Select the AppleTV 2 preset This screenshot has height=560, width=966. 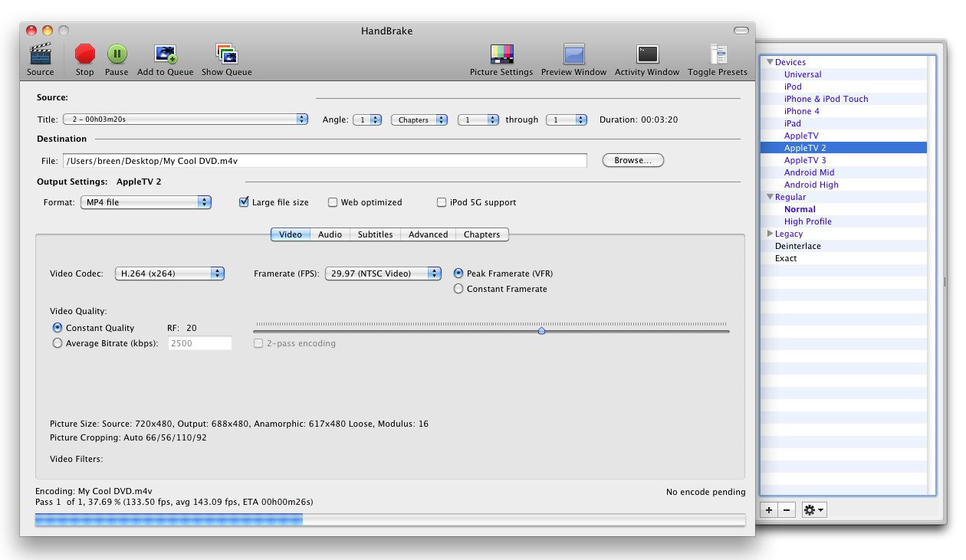point(843,148)
